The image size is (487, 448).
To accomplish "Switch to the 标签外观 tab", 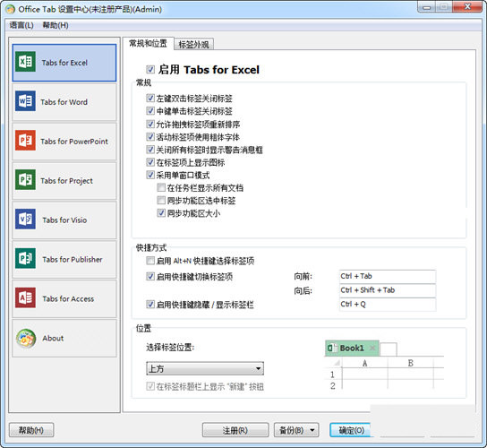I will (193, 45).
